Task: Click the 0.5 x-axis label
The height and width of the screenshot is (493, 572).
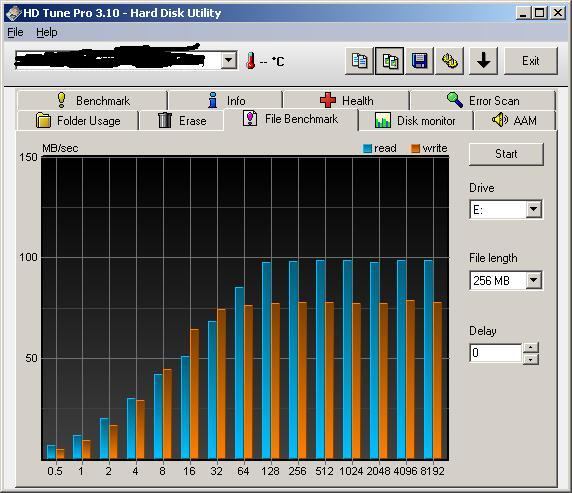Action: tap(55, 471)
